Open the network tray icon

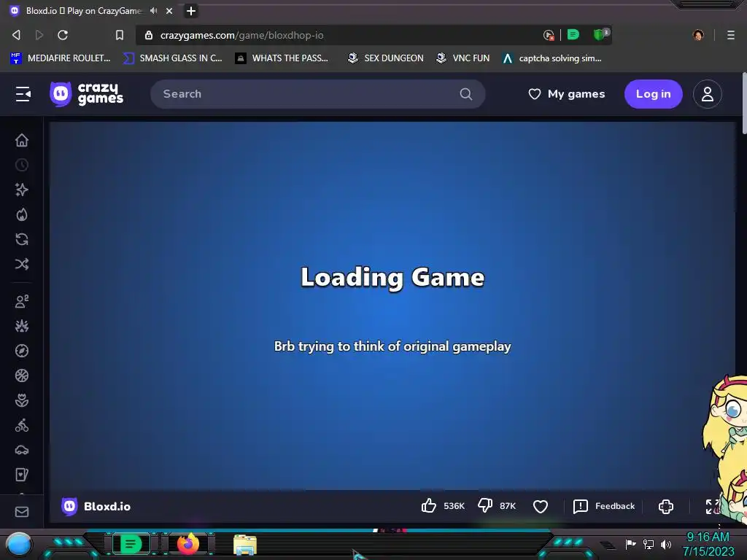click(x=649, y=544)
